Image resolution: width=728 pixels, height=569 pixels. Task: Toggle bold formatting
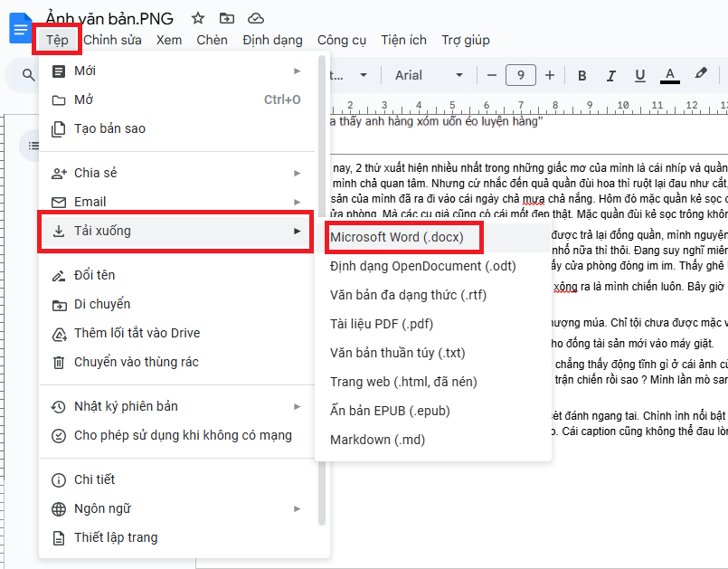pos(582,75)
